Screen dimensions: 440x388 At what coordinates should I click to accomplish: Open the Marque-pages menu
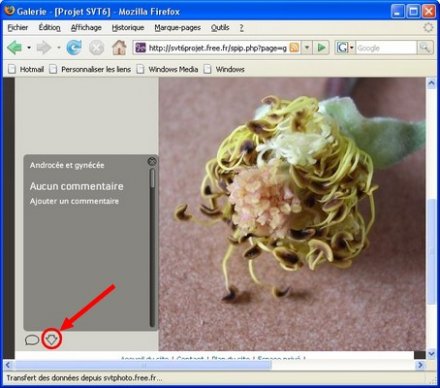pos(177,28)
